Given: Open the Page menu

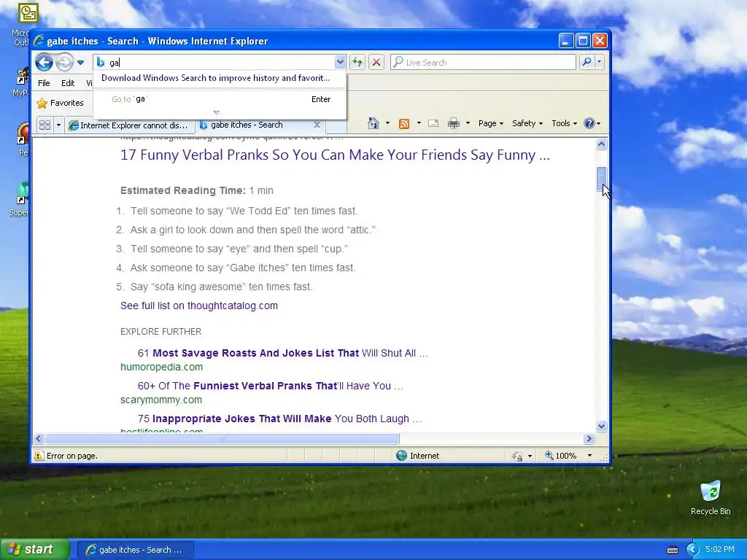Looking at the screenshot, I should 491,123.
